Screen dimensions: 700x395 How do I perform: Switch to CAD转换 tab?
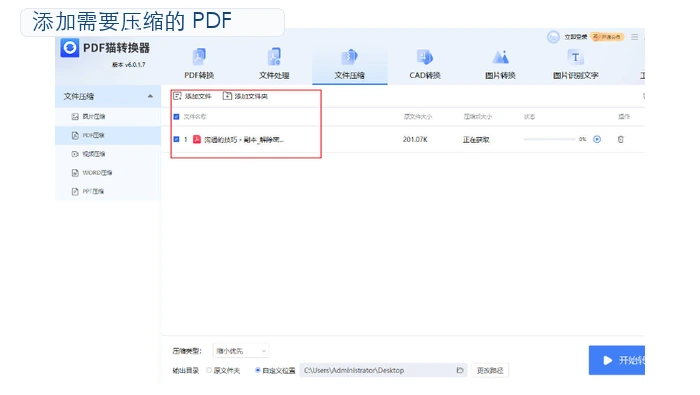click(425, 64)
